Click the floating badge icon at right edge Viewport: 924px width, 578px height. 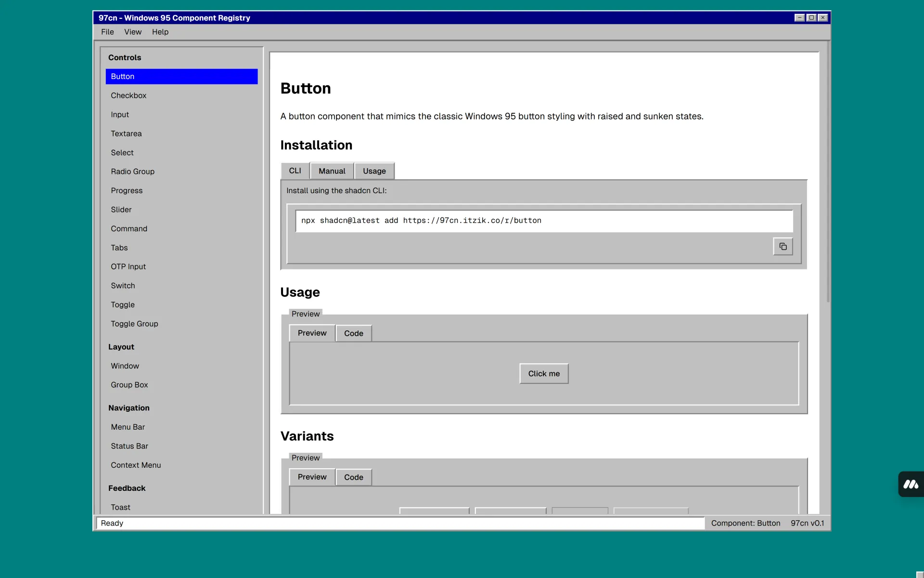pos(911,484)
